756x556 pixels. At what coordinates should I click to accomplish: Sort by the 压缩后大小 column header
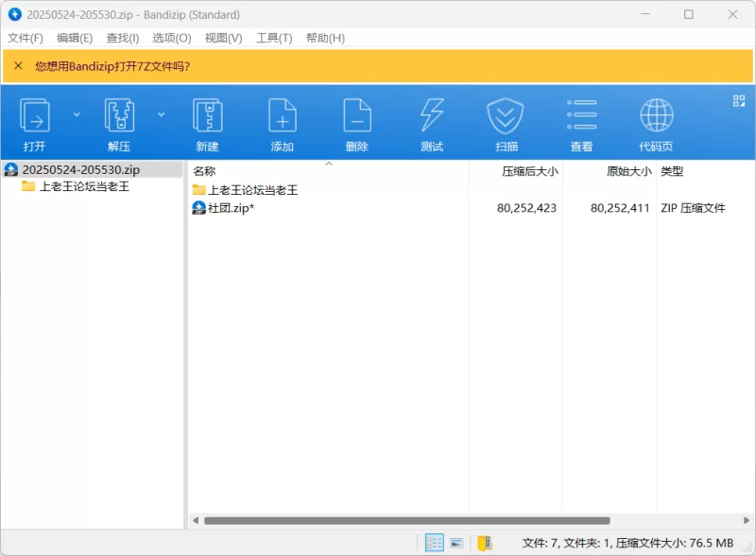click(x=515, y=171)
